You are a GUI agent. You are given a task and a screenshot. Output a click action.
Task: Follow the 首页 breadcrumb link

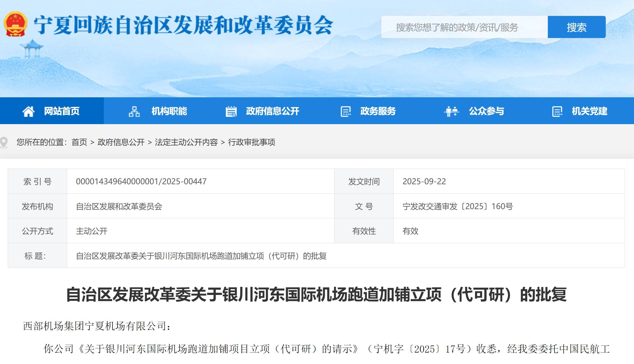(x=79, y=142)
